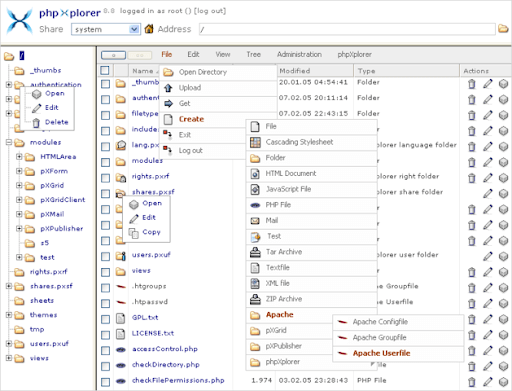This screenshot has height=391, width=512.
Task: Click the Mail envelope icon
Action: point(255,221)
